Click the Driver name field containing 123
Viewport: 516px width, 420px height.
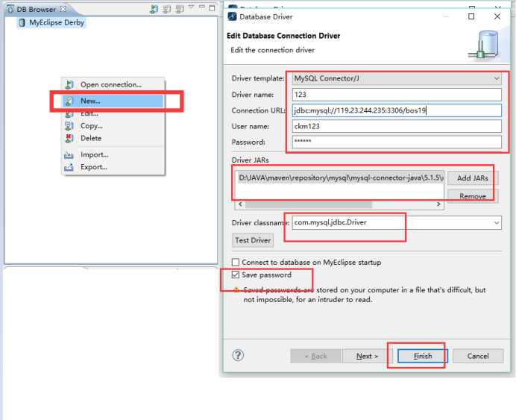pos(397,95)
